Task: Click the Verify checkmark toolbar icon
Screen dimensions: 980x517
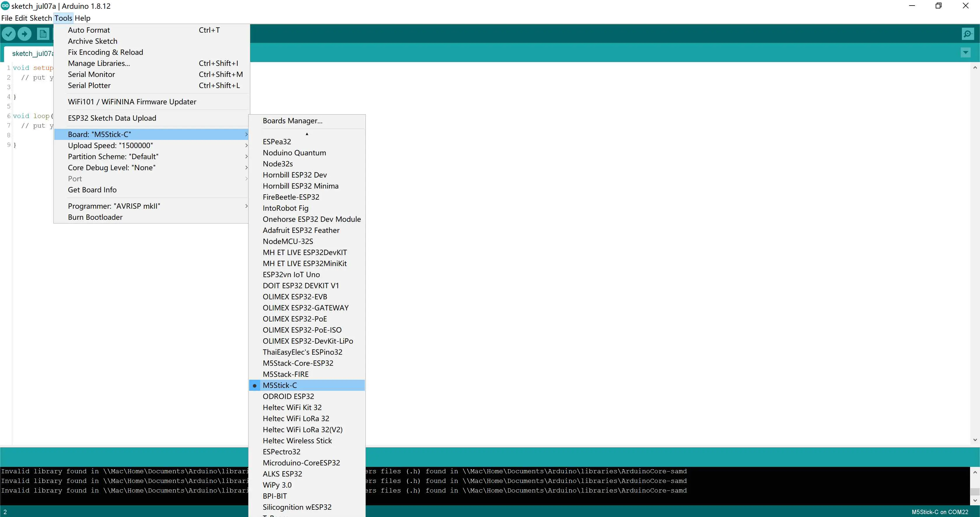Action: [9, 34]
